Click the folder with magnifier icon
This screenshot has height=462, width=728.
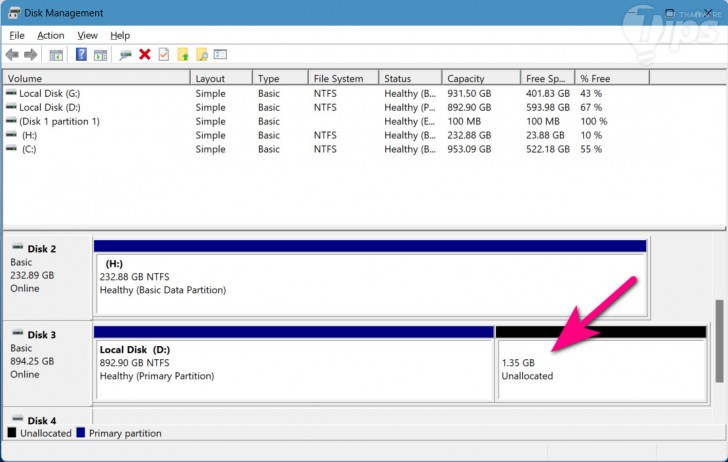click(x=202, y=55)
